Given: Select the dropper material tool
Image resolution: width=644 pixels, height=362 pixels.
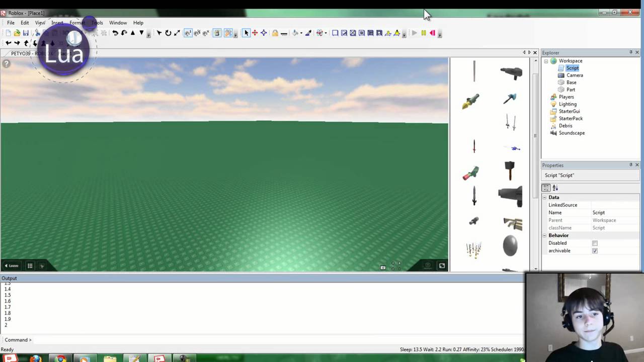Looking at the screenshot, I should click(x=308, y=33).
